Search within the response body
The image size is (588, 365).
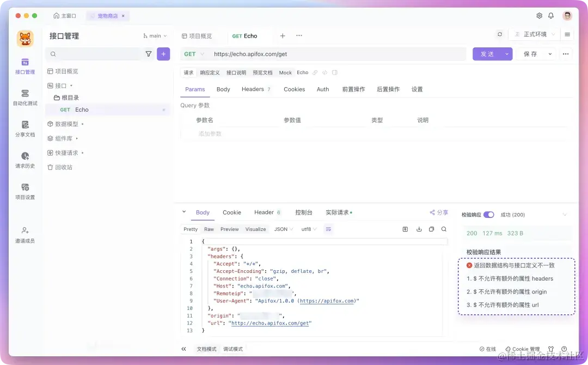coord(444,229)
